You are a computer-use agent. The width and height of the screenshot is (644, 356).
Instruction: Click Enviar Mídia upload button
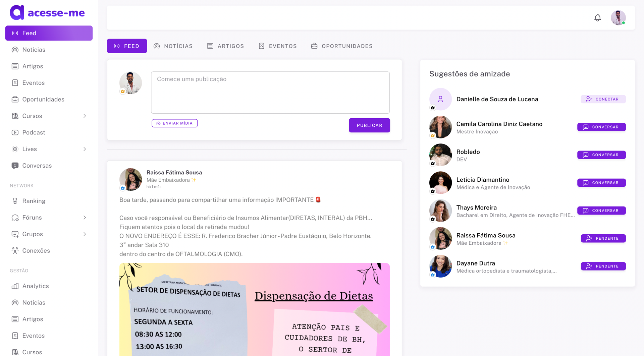174,123
